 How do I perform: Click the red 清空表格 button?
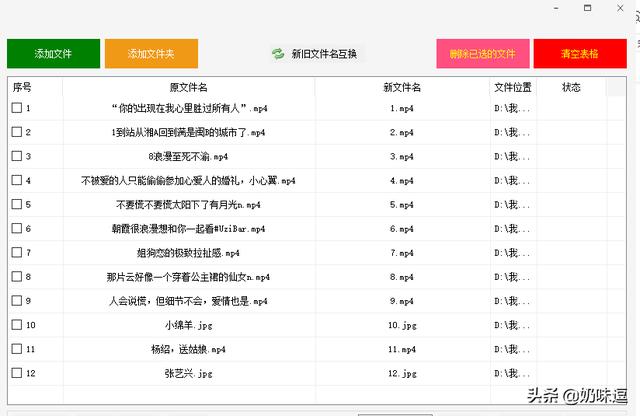(x=580, y=53)
